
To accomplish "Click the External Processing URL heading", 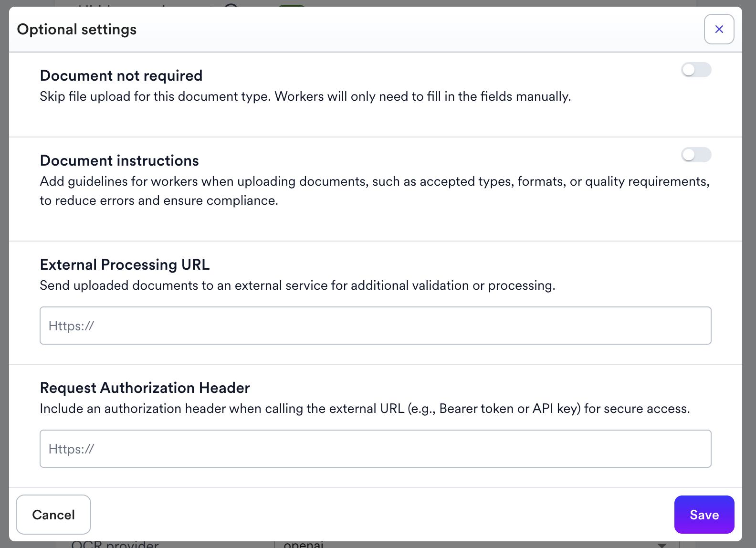I will pyautogui.click(x=125, y=264).
